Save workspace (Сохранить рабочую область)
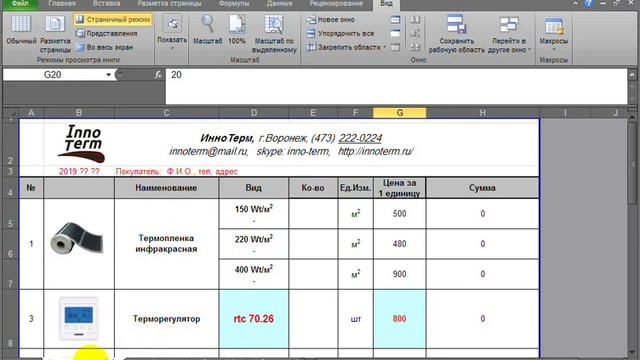 (x=456, y=34)
